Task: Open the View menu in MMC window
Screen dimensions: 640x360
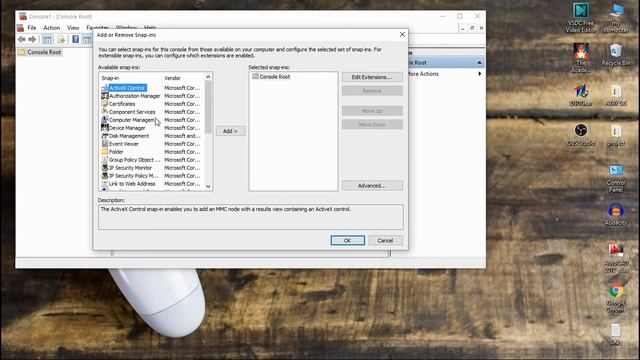Action: click(x=73, y=28)
